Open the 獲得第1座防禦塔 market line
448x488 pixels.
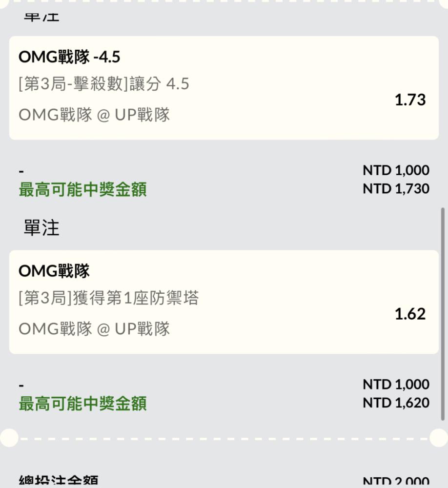pyautogui.click(x=108, y=298)
